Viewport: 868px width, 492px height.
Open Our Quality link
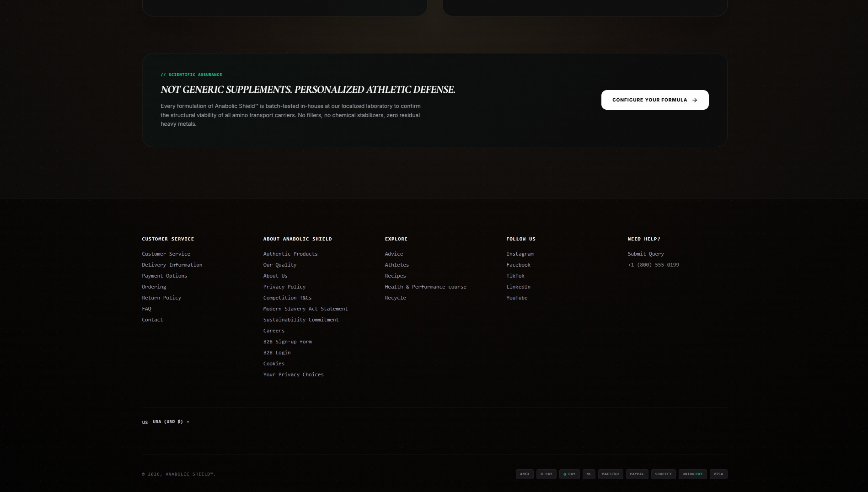pos(280,265)
